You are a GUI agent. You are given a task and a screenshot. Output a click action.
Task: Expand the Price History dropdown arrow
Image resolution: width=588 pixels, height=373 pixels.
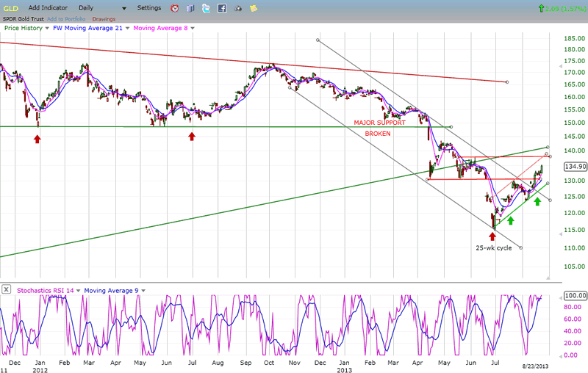click(46, 27)
